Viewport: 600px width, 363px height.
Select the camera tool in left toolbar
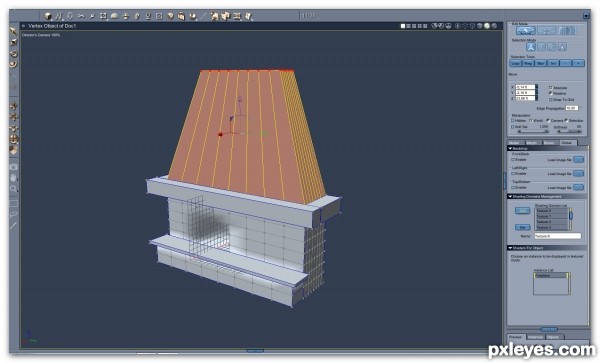coord(13,167)
